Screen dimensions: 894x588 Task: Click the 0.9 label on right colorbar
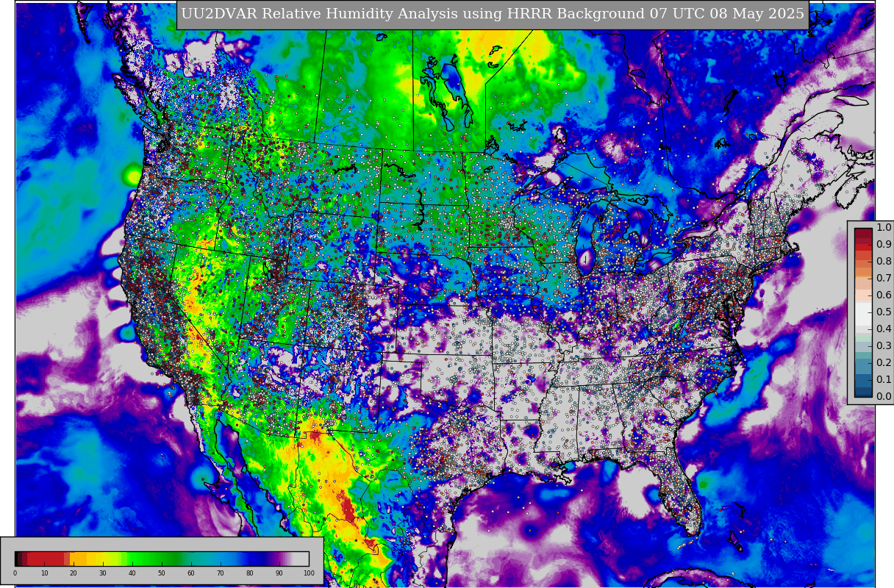884,245
